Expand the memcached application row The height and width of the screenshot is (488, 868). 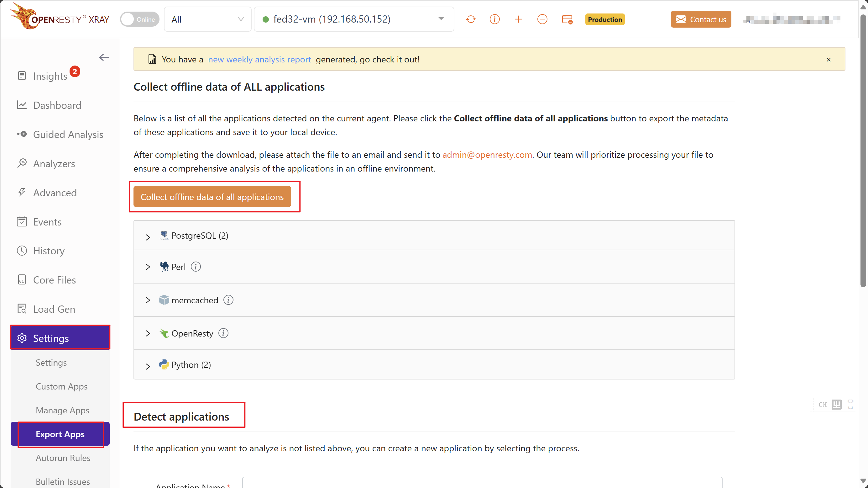(434, 300)
